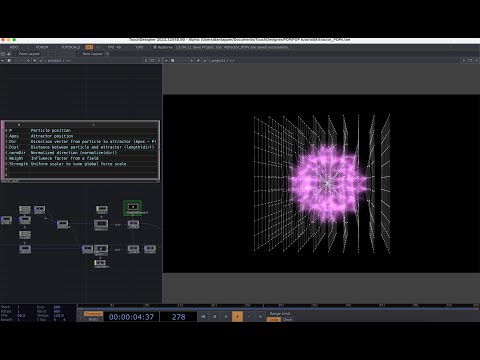
Task: Open the WIKI link in top bar
Action: [x=14, y=47]
